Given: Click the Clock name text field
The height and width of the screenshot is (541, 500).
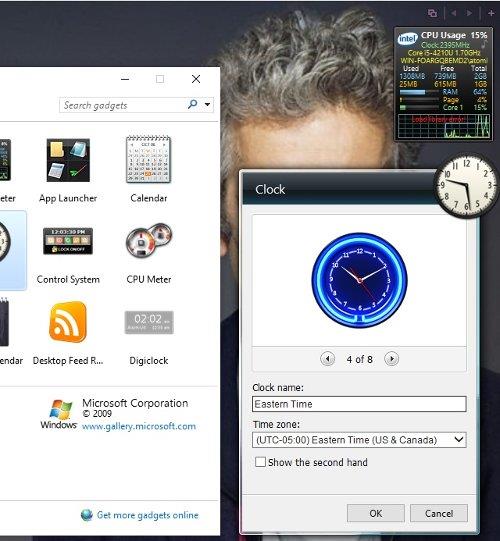Looking at the screenshot, I should coord(359,404).
